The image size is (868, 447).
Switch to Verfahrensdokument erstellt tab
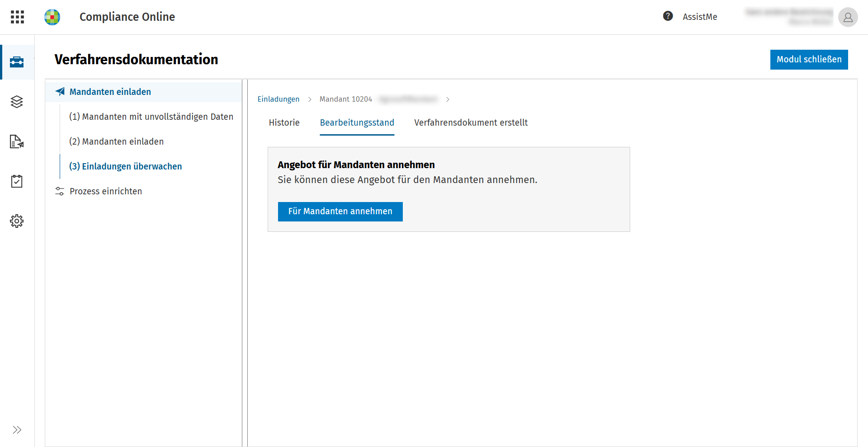[471, 122]
